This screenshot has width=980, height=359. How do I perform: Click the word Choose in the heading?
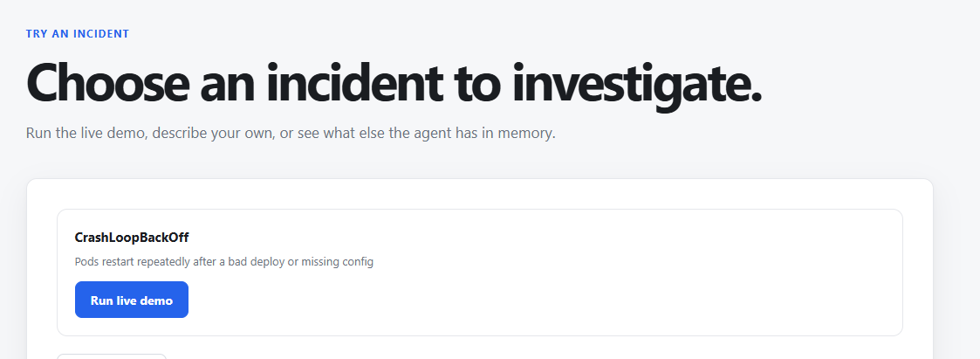click(107, 83)
